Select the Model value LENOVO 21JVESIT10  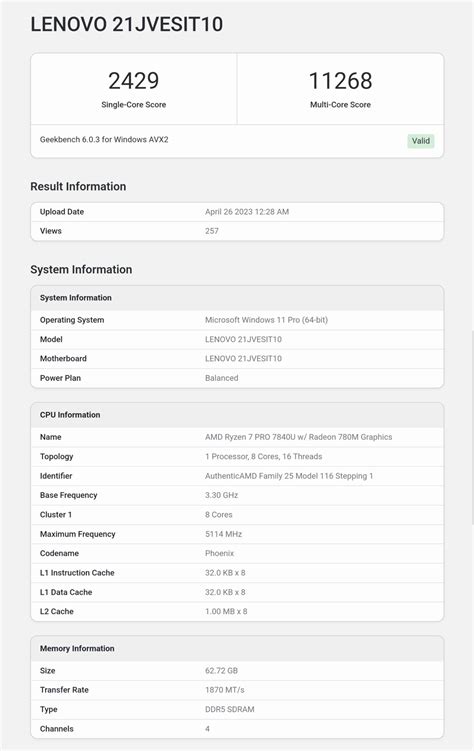point(243,339)
